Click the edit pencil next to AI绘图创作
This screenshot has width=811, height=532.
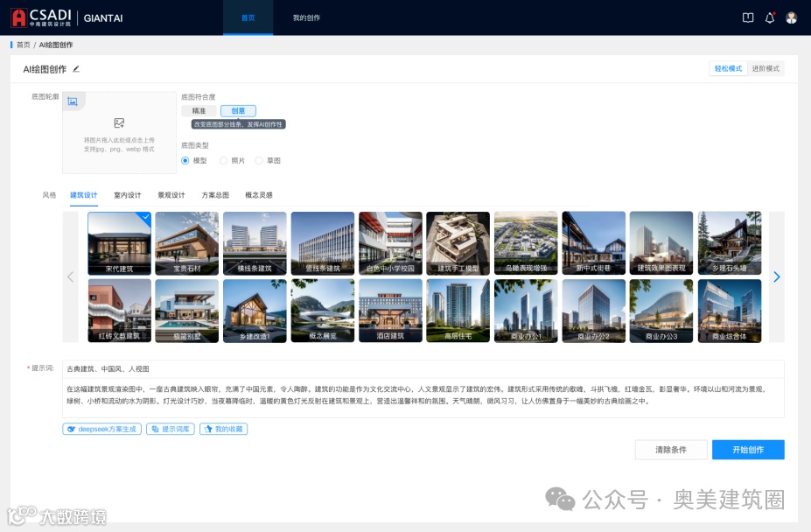point(76,69)
